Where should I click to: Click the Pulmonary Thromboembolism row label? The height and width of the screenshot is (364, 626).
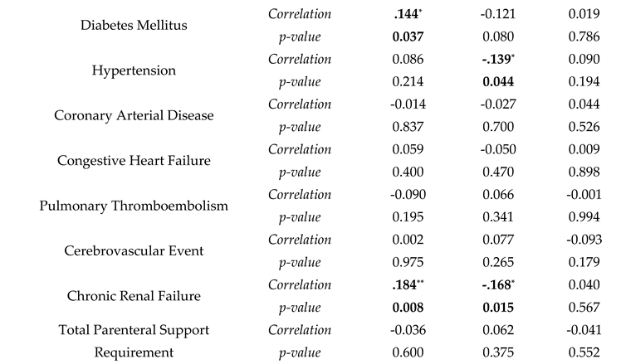[134, 205]
